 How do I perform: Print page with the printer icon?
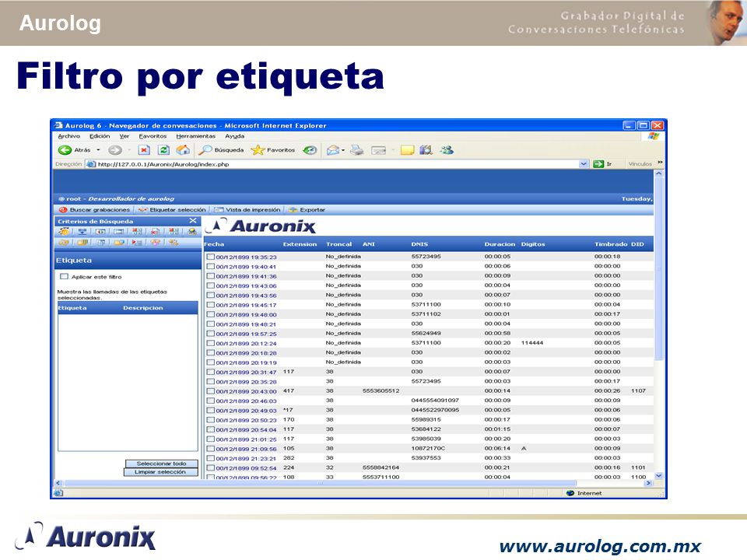tap(357, 150)
